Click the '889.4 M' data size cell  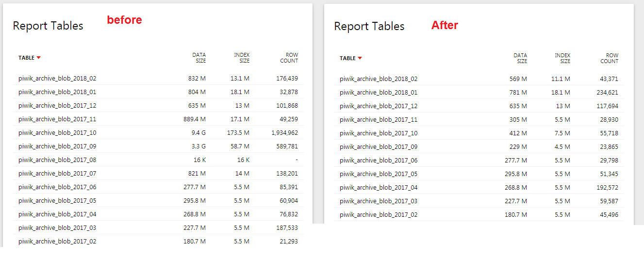(x=194, y=119)
